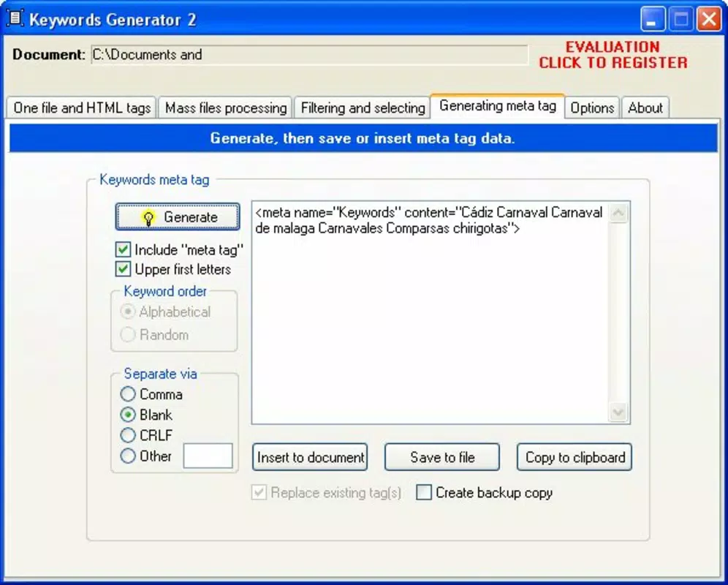The height and width of the screenshot is (585, 728).
Task: Click Save to file button
Action: [442, 457]
